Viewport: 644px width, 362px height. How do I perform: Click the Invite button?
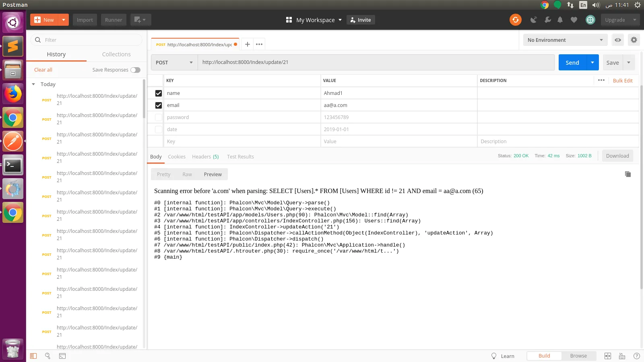361,20
